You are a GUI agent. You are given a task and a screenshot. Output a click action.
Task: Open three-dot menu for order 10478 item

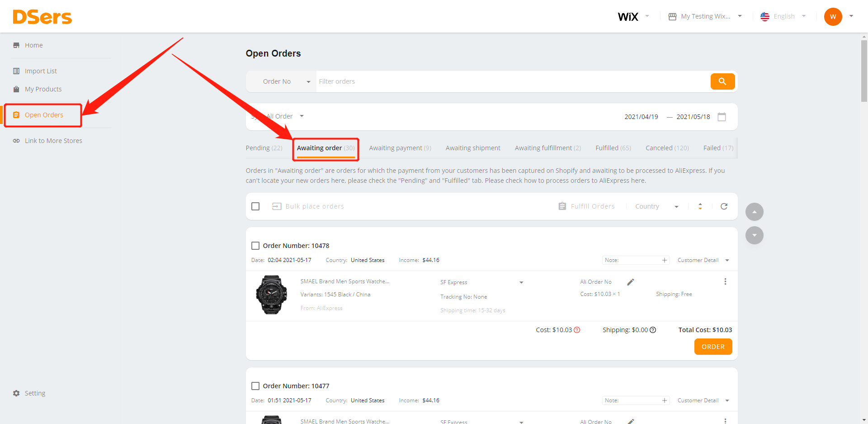point(725,281)
